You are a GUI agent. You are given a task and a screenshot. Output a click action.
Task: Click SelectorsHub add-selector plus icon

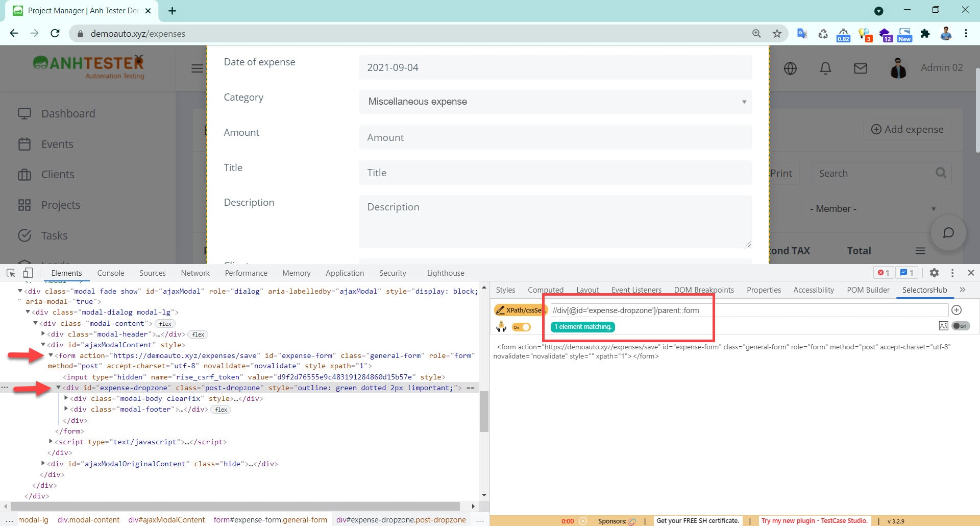[957, 310]
